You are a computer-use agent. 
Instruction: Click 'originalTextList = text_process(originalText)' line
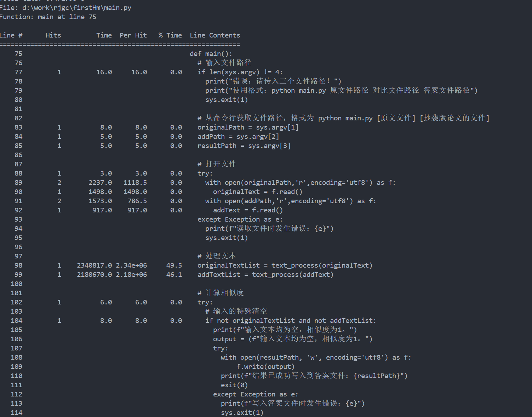(x=285, y=265)
